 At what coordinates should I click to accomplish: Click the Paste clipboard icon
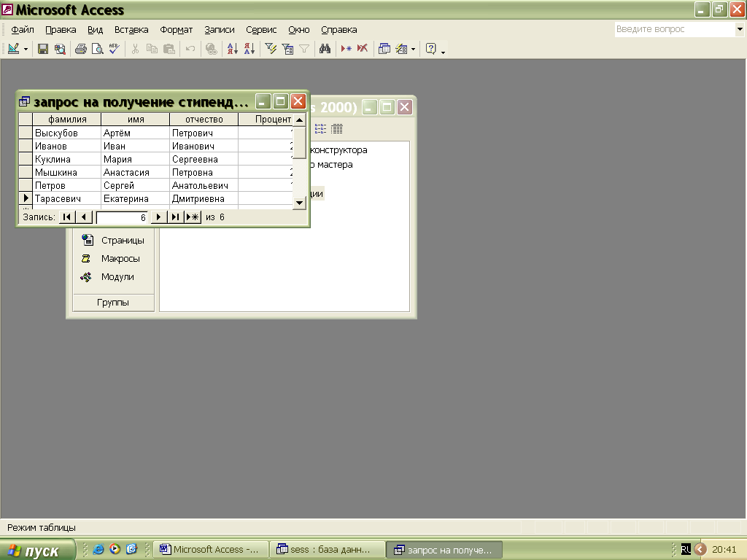pyautogui.click(x=169, y=49)
